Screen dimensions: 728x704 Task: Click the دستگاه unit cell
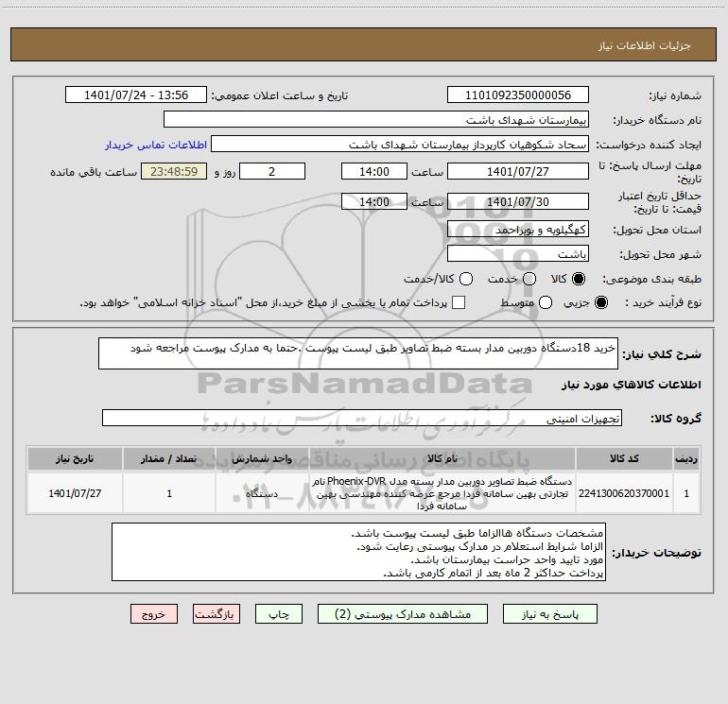(262, 493)
